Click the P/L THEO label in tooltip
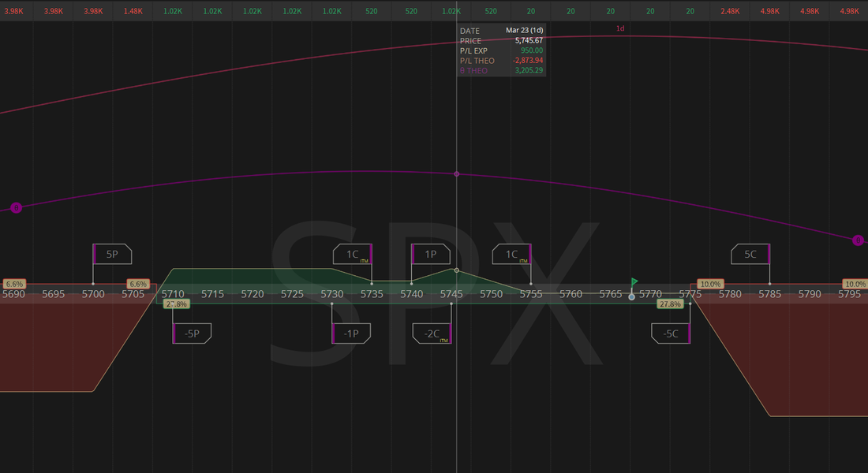The width and height of the screenshot is (868, 473). (477, 61)
